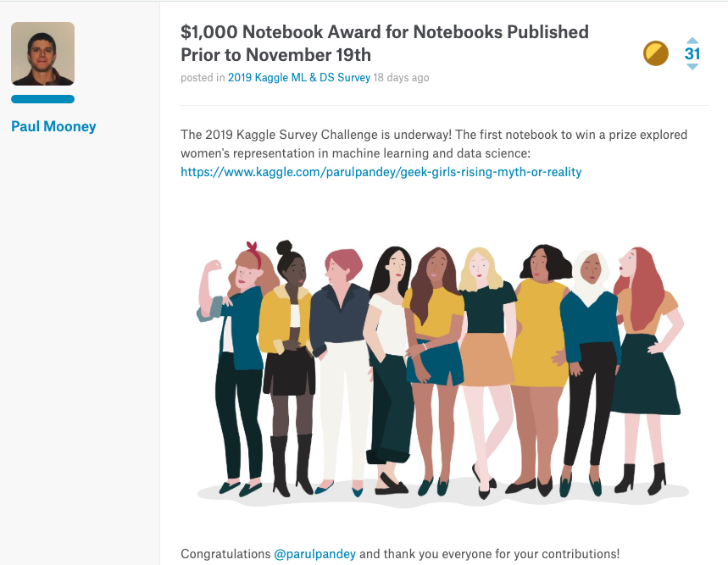The width and height of the screenshot is (728, 565).
Task: Click the "posted in" label
Action: 203,78
